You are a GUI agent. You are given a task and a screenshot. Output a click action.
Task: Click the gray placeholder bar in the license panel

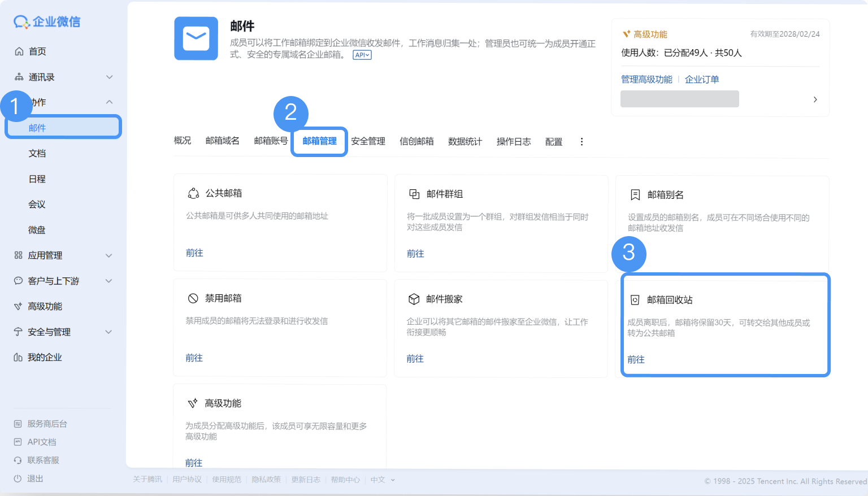click(x=680, y=99)
